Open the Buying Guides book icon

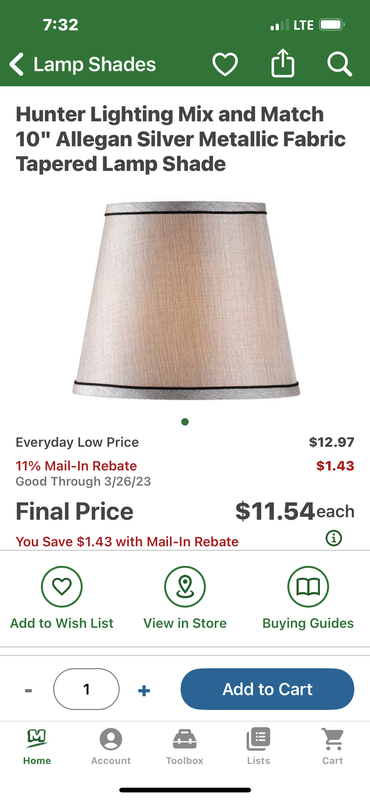pos(308,587)
